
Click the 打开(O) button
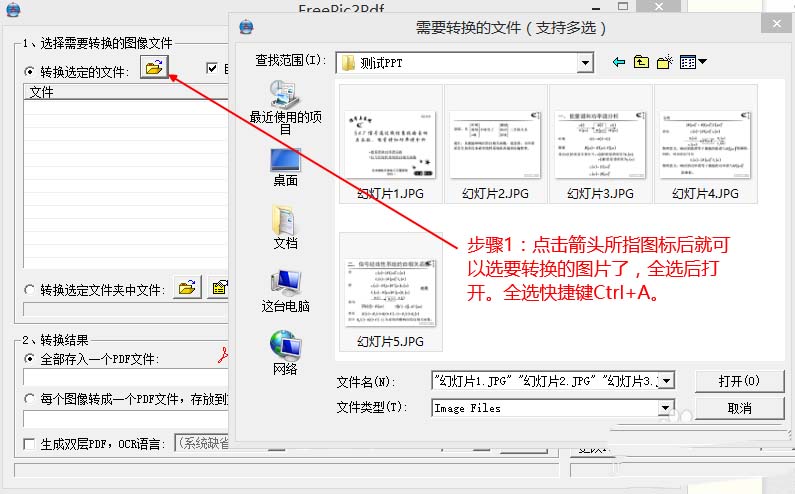[739, 381]
